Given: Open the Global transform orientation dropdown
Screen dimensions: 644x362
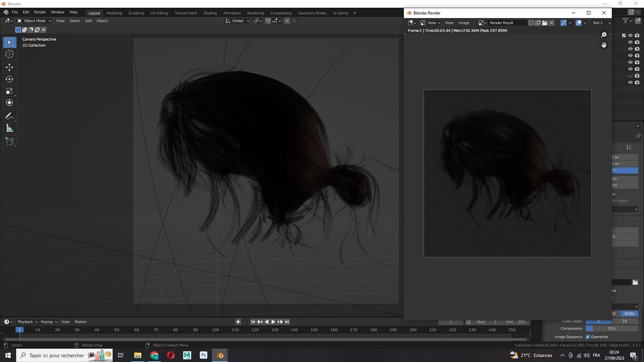Looking at the screenshot, I should [237, 21].
